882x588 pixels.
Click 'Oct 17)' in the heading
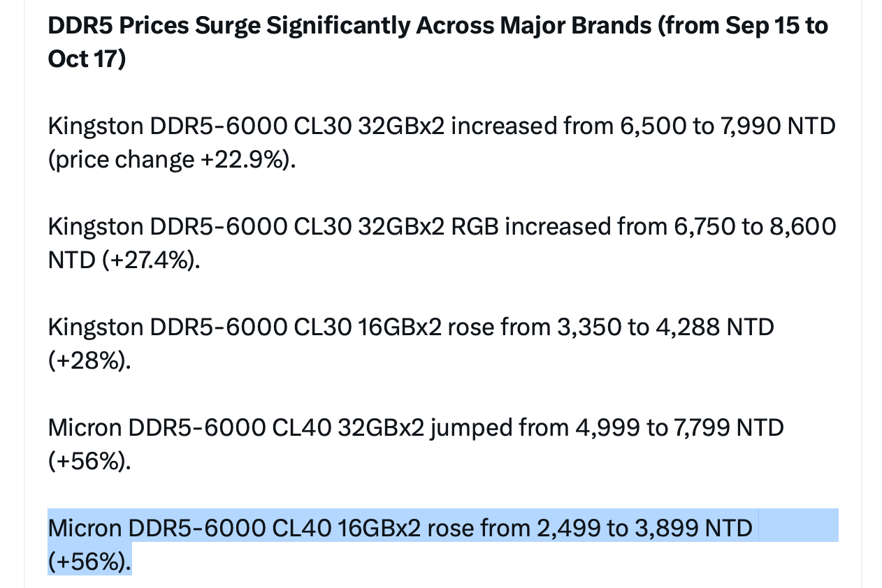click(x=87, y=59)
